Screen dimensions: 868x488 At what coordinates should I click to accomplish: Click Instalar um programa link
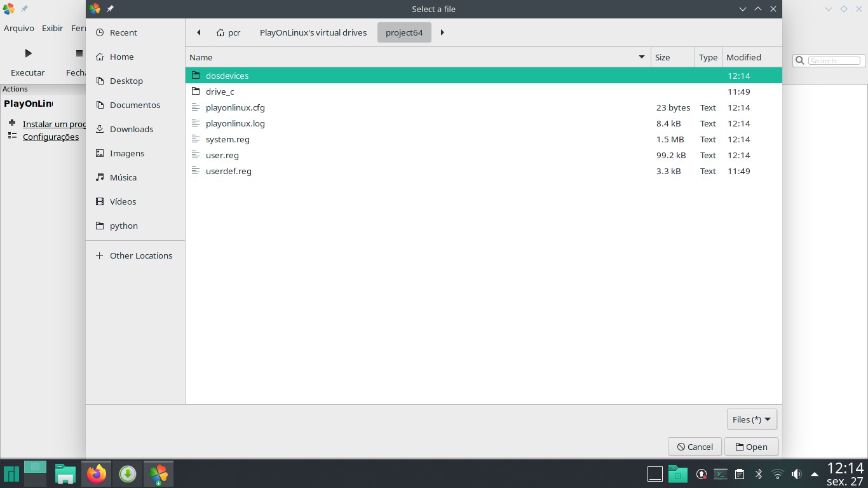point(54,124)
